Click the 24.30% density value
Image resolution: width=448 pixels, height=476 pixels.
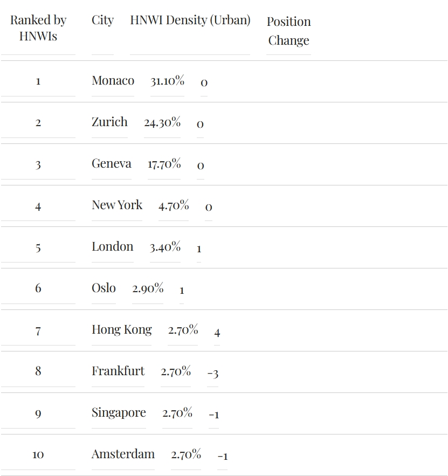click(162, 122)
